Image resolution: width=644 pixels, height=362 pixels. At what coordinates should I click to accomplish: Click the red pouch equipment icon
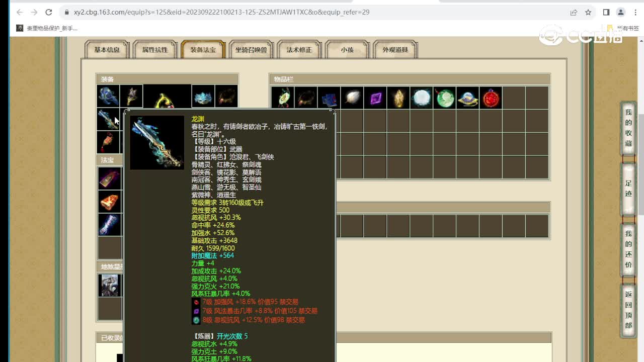click(108, 142)
